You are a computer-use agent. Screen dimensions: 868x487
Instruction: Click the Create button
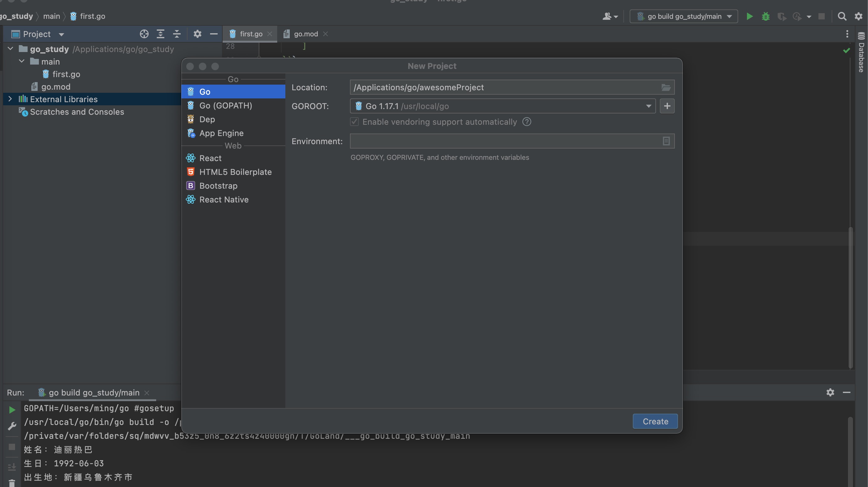tap(655, 421)
